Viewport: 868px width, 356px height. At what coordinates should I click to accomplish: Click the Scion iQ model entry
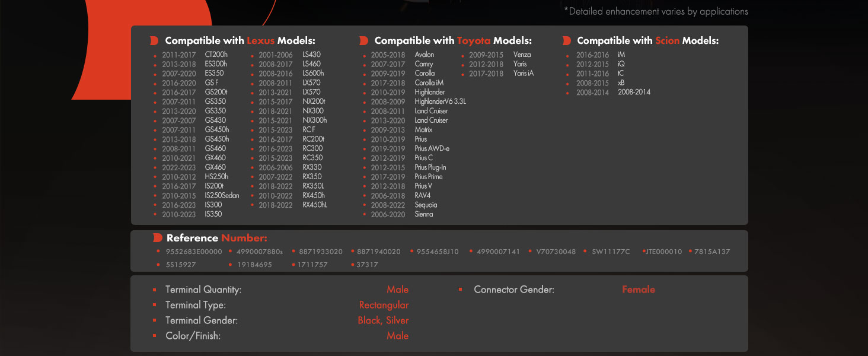[x=621, y=64]
